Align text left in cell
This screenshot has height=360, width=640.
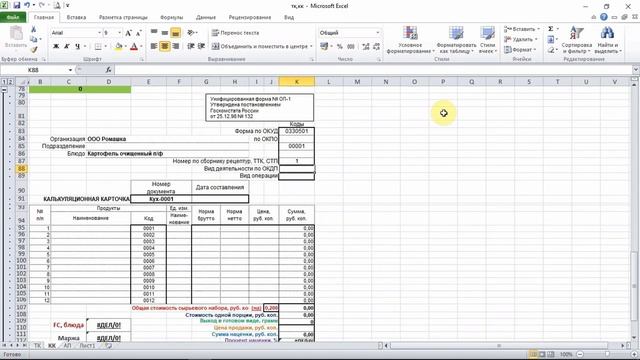click(x=154, y=46)
